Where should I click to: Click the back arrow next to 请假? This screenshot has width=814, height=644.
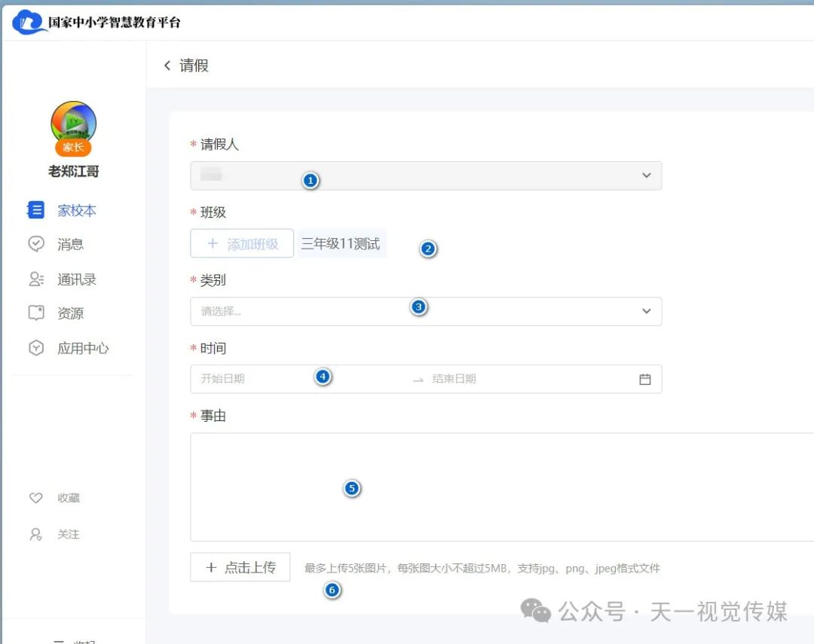(167, 66)
